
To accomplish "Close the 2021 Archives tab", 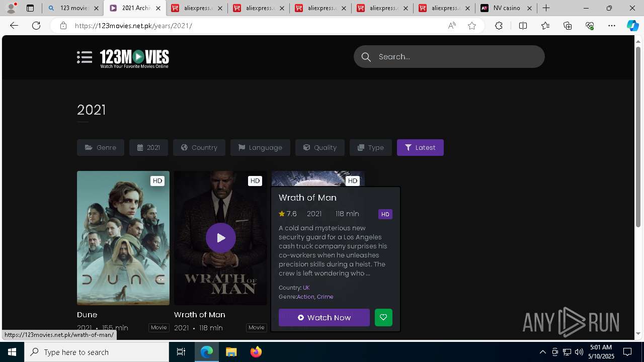I will 158,8.
